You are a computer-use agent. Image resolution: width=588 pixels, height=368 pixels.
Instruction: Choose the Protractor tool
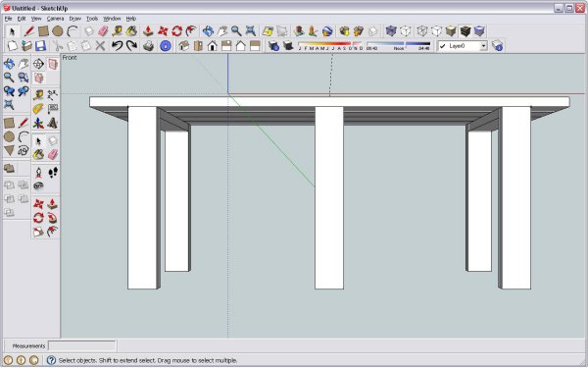pyautogui.click(x=38, y=109)
